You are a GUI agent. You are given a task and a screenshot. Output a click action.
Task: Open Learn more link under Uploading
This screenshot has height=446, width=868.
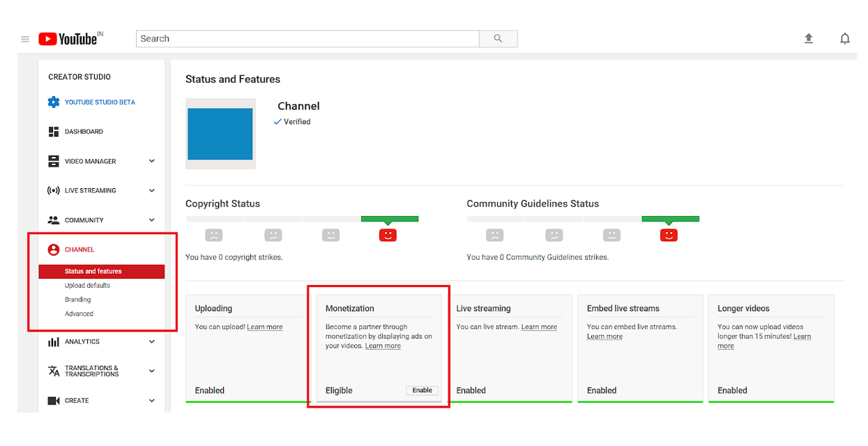click(264, 326)
